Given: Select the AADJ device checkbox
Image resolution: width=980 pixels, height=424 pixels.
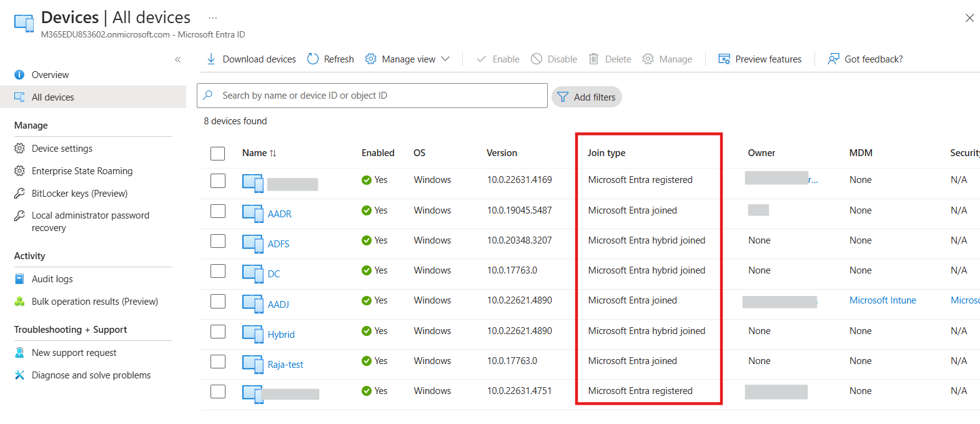Looking at the screenshot, I should [218, 301].
